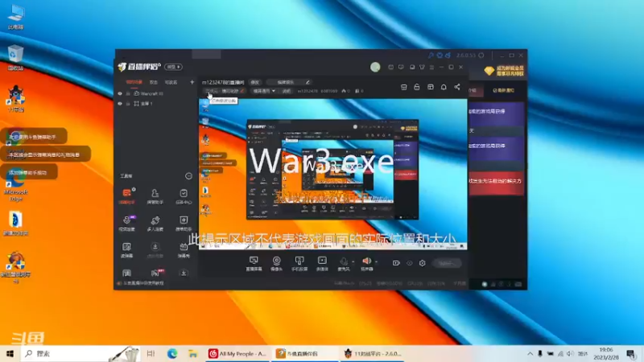Click the record video icon
Screen dimensions: 644x362
396,263
